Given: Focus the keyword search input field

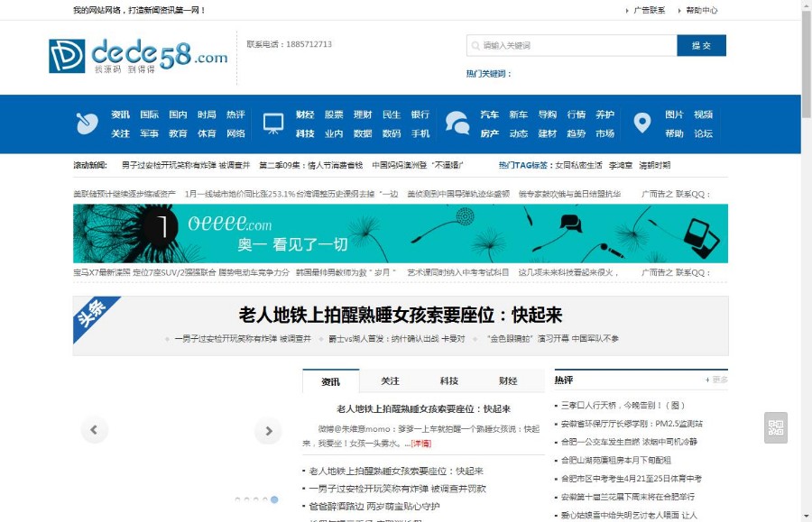Looking at the screenshot, I should 572,45.
